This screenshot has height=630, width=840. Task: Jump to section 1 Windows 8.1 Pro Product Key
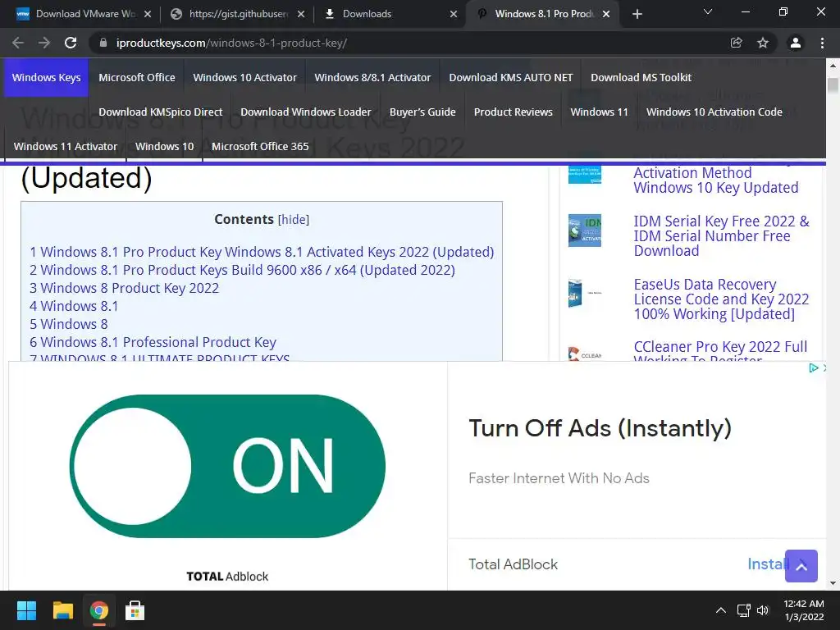point(262,252)
